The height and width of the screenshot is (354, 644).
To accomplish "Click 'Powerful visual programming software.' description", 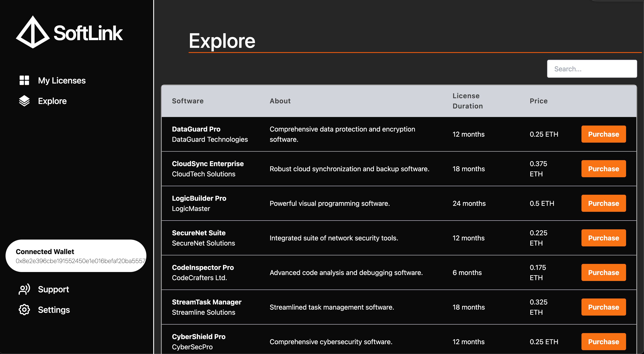I will pyautogui.click(x=329, y=203).
